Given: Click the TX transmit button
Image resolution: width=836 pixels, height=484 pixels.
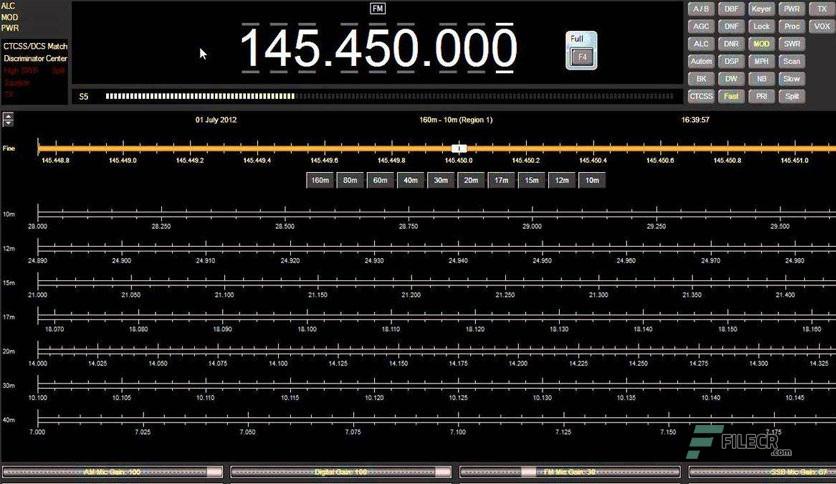Looking at the screenshot, I should click(x=822, y=9).
